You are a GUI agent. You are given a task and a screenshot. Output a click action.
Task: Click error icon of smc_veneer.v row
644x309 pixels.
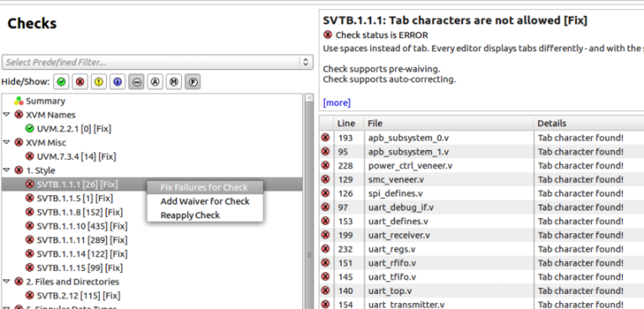(x=325, y=179)
